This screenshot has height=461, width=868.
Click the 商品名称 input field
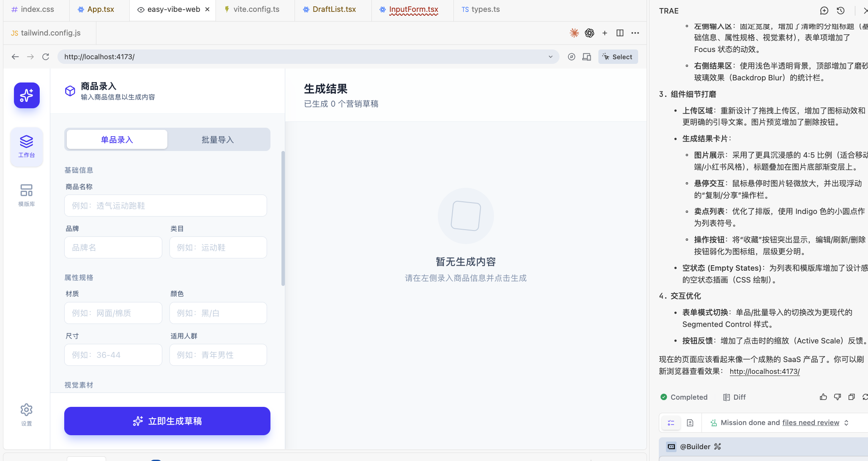click(165, 206)
